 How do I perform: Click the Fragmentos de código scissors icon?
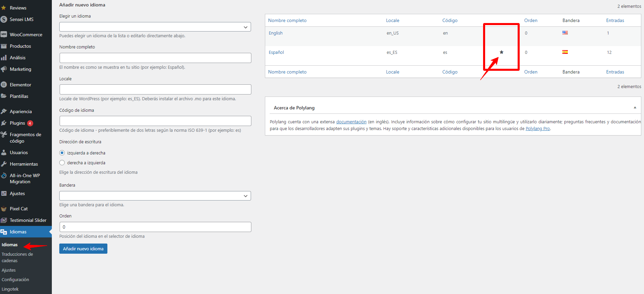[4, 134]
